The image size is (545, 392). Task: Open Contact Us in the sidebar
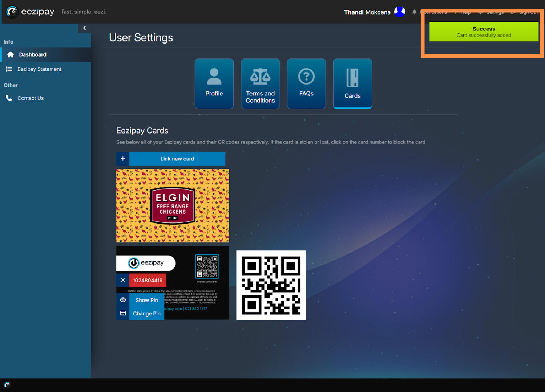pyautogui.click(x=46, y=98)
